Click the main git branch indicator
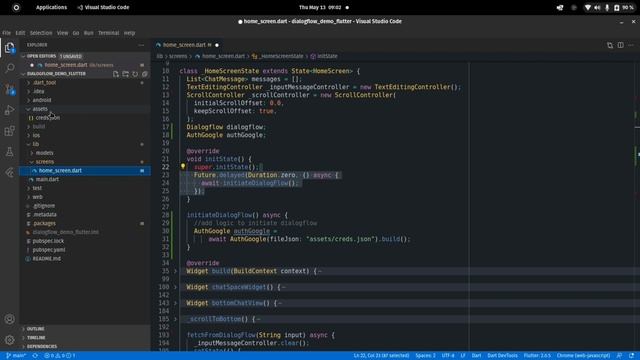The height and width of the screenshot is (360, 640). (x=16, y=356)
